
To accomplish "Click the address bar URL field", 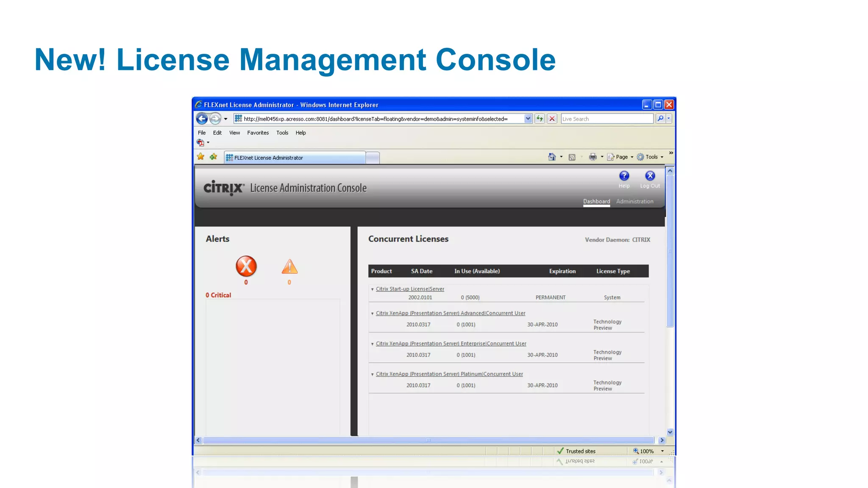I will [x=379, y=119].
